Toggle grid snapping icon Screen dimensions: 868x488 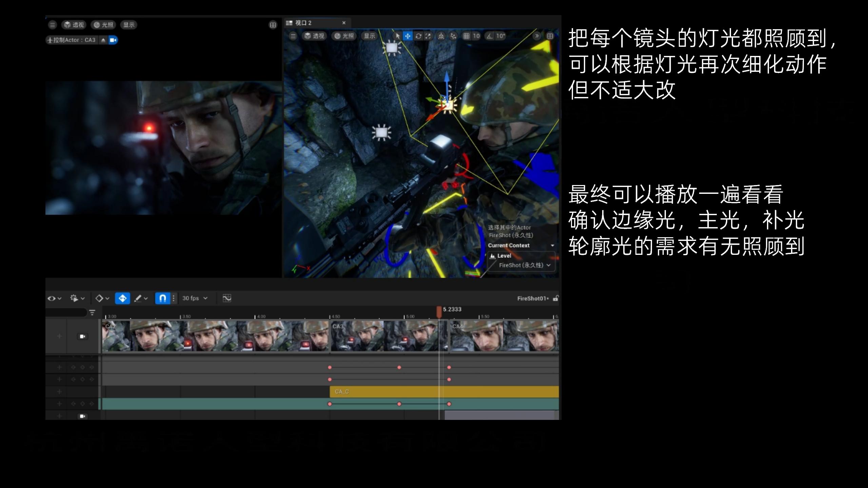pos(467,36)
